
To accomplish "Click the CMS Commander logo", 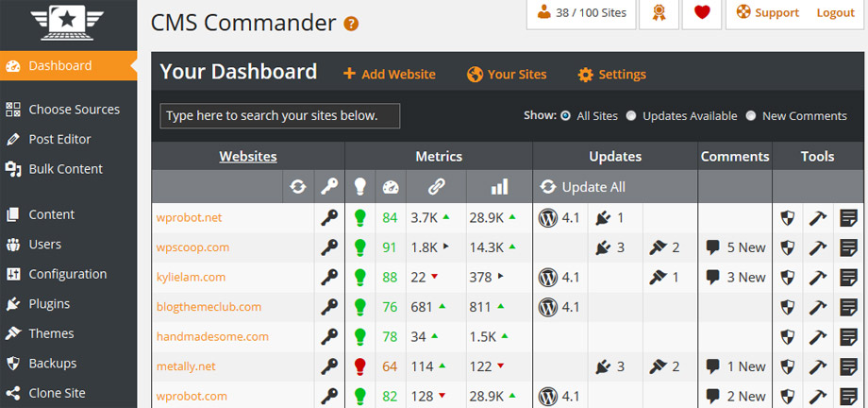I will (x=68, y=22).
